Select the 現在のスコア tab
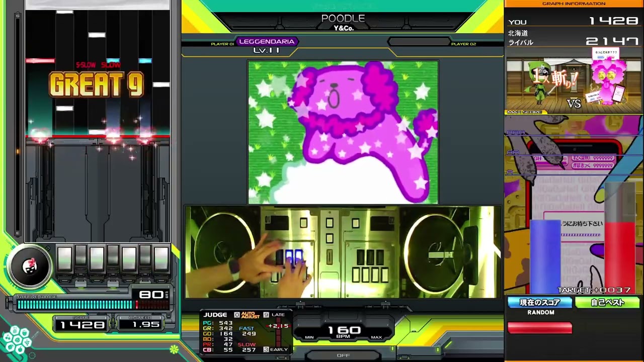Viewport: 644px width, 362px height. click(x=540, y=303)
